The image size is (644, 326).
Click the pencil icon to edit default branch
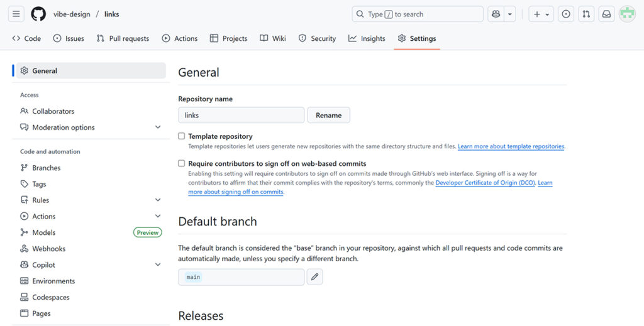314,277
